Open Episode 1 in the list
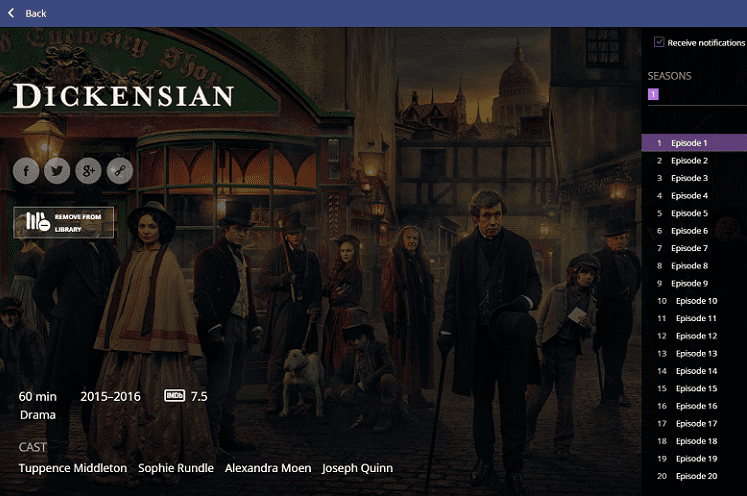Image resolution: width=747 pixels, height=496 pixels. [694, 143]
